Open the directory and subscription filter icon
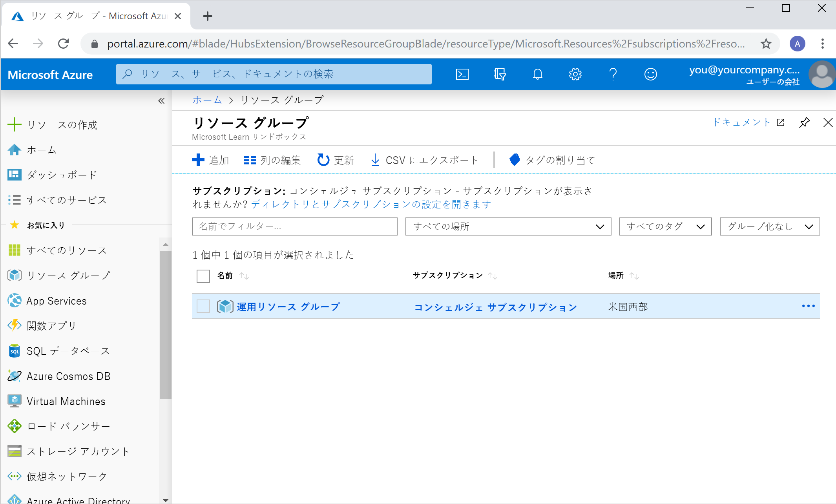Image resolution: width=836 pixels, height=504 pixels. (500, 74)
